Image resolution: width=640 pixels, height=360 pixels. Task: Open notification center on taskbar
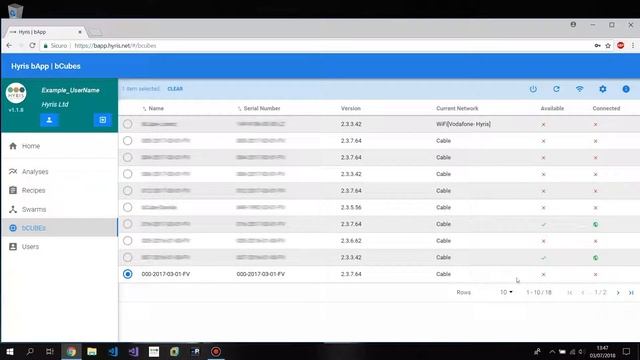(627, 351)
